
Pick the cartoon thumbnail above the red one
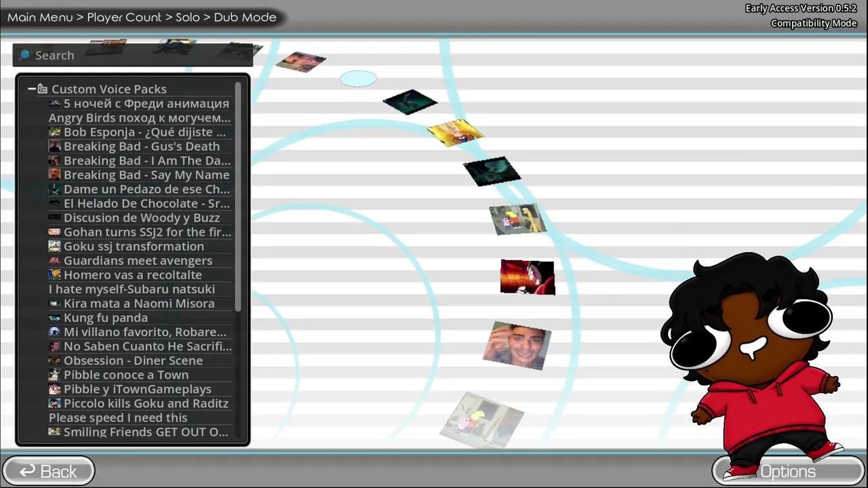point(518,220)
